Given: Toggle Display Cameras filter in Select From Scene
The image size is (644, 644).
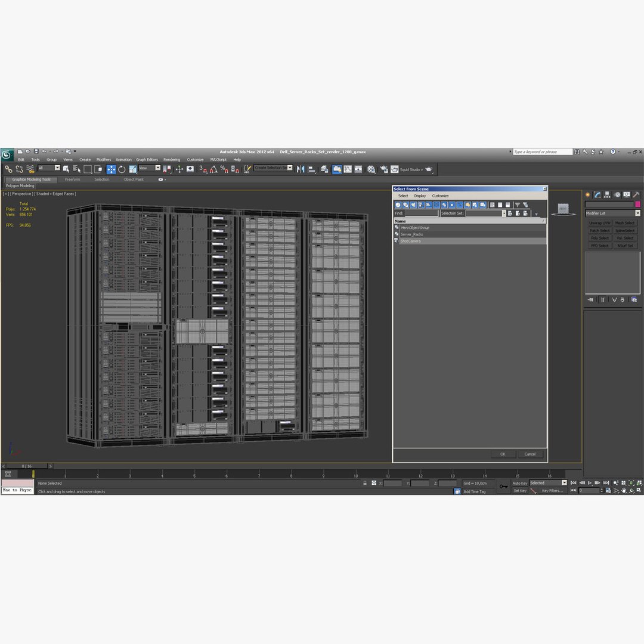Looking at the screenshot, I should [421, 205].
